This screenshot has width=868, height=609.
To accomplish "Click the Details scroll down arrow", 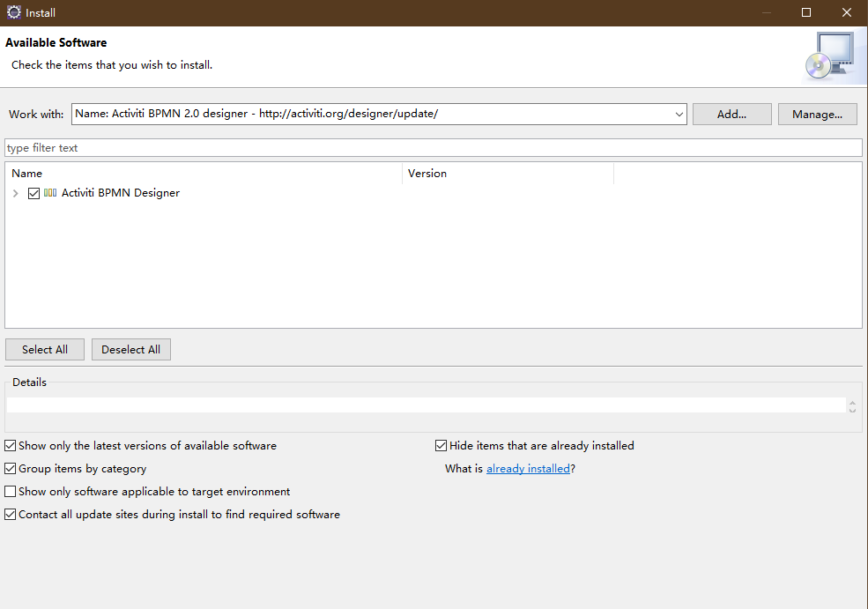I will coord(852,410).
